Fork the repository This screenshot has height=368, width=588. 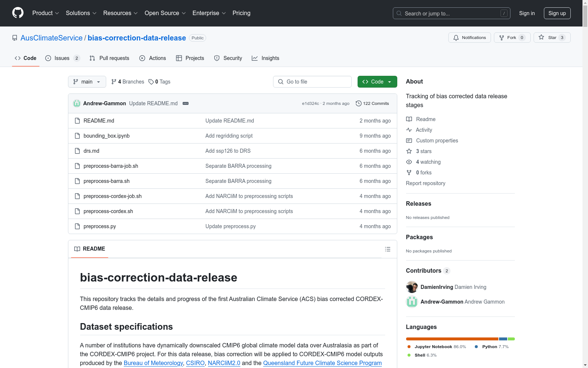(512, 38)
